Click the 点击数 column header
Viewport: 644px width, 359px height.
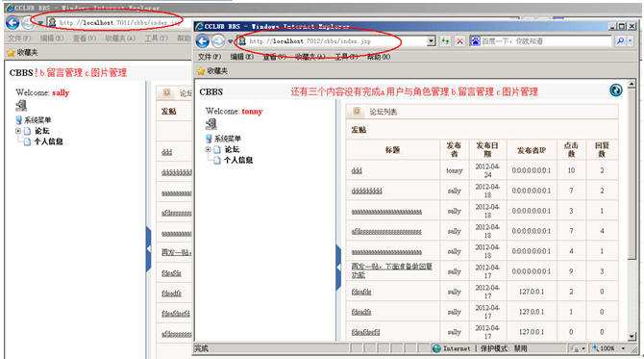(x=571, y=150)
